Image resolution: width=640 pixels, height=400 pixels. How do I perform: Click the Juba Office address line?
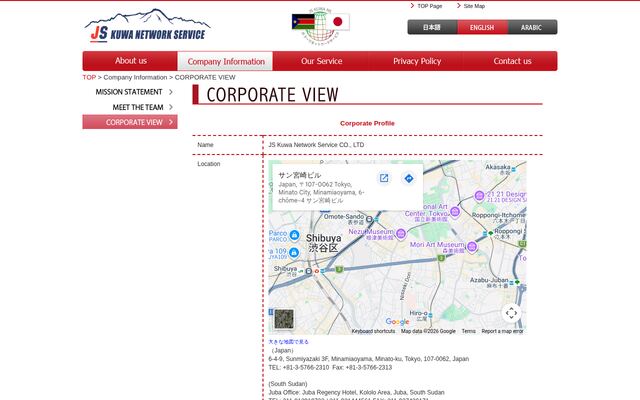pos(356,393)
